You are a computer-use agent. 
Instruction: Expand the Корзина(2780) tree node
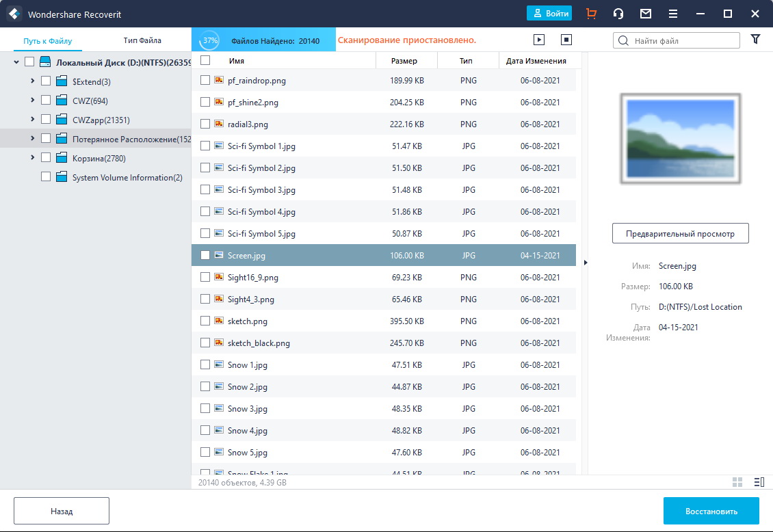click(x=32, y=158)
